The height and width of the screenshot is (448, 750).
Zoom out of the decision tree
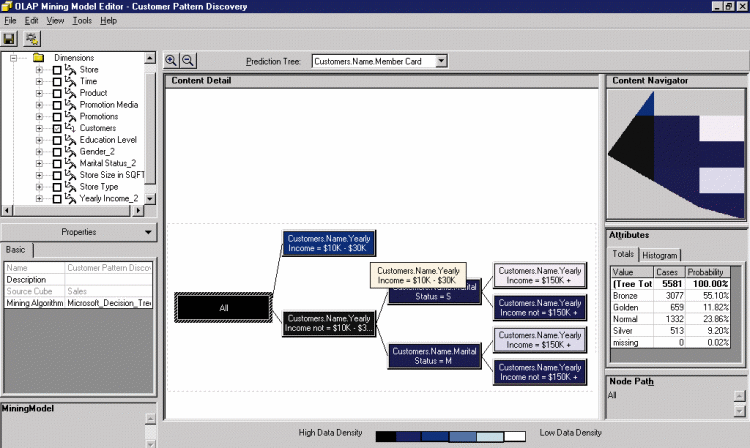[188, 61]
